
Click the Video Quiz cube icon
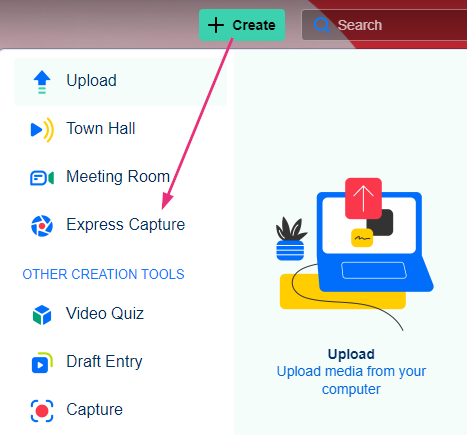tap(42, 315)
